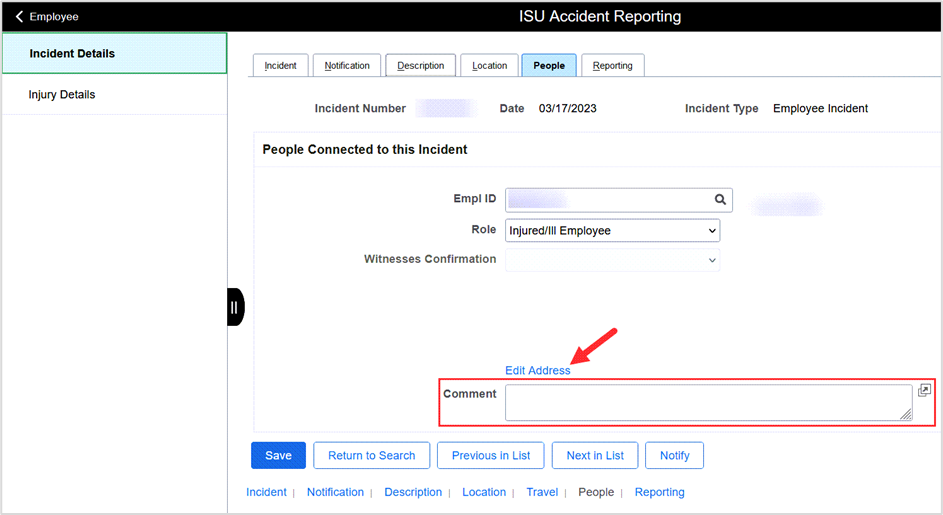Switch to the Description tab
The image size is (943, 515).
click(420, 66)
